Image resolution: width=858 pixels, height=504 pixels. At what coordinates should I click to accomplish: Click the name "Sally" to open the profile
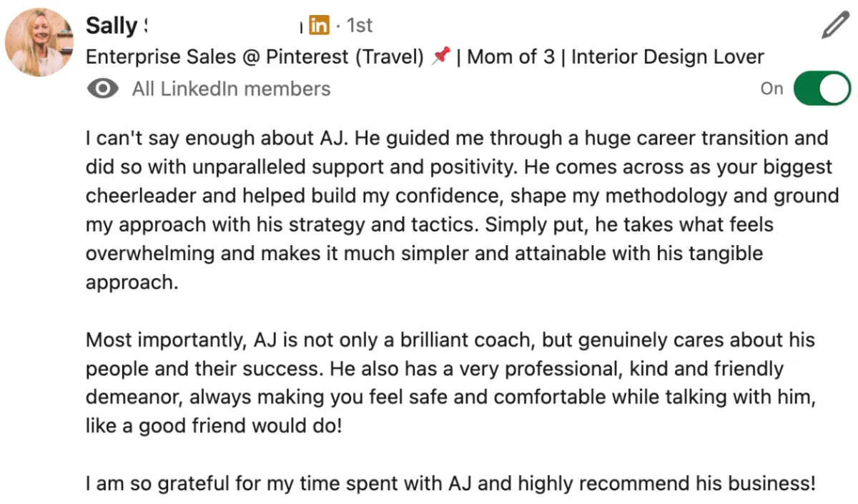[112, 26]
